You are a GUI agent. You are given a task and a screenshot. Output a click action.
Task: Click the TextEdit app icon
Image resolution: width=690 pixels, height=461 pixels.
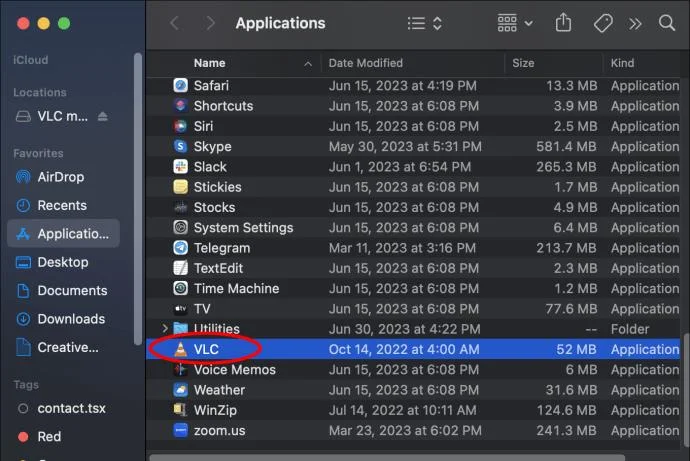(180, 268)
